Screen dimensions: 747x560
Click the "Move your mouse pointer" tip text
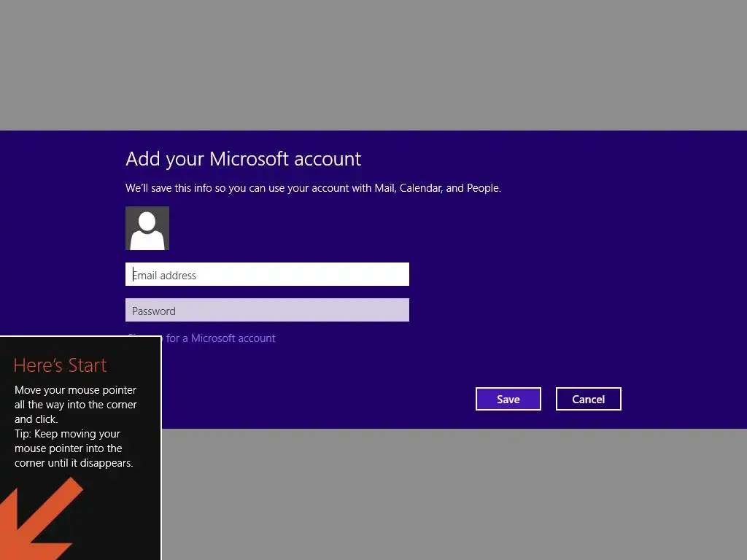coord(75,426)
